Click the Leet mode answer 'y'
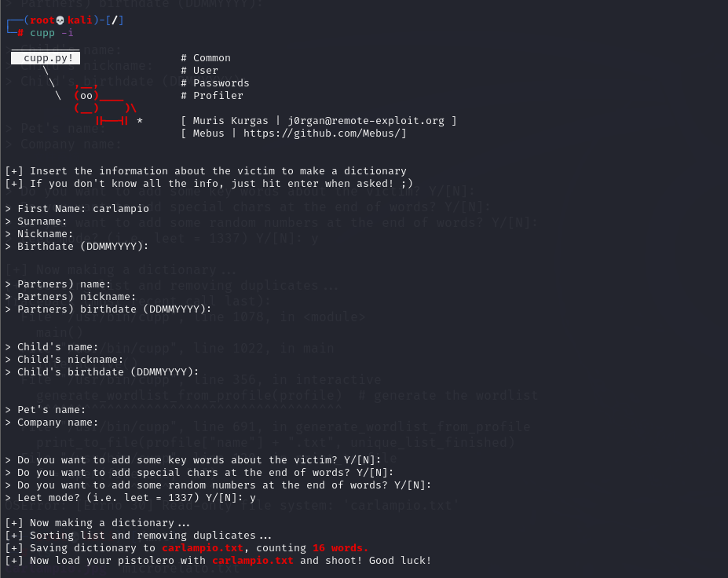The image size is (728, 578). pyautogui.click(x=253, y=498)
